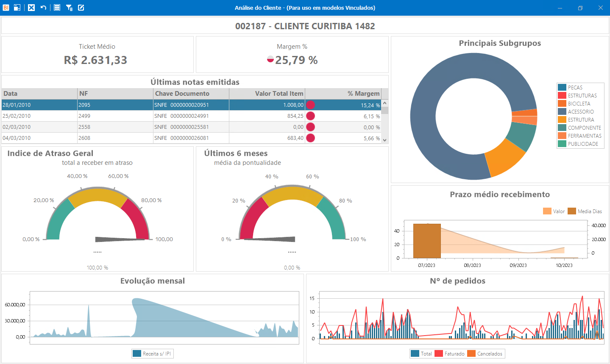Click the edit pencil toolbar icon
Viewport: 610px width, 364px height.
(81, 8)
